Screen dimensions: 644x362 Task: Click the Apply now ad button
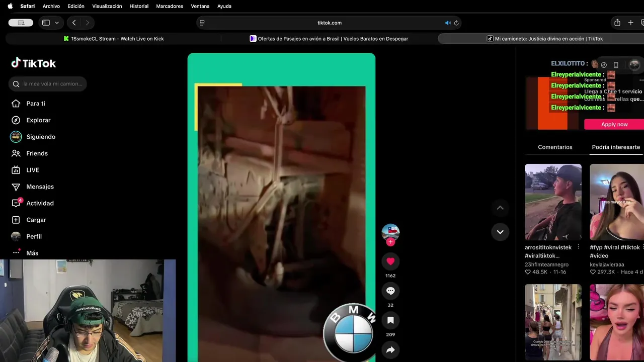[x=614, y=124]
